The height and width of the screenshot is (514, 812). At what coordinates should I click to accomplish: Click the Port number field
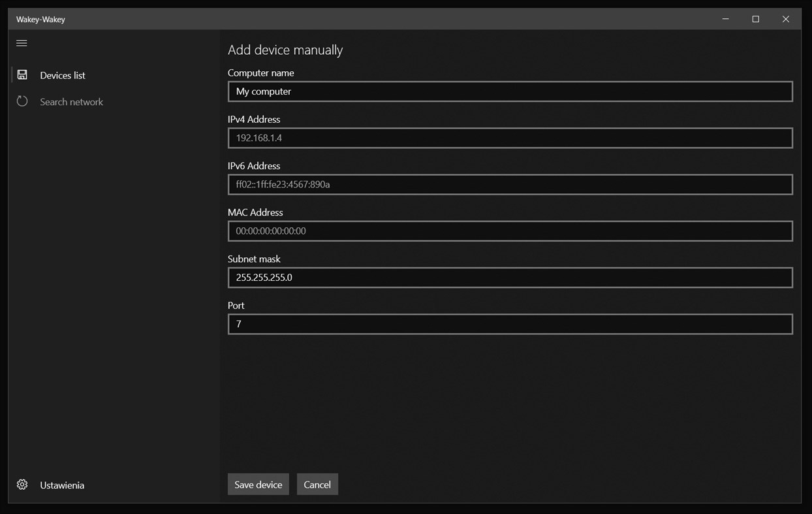tap(510, 324)
